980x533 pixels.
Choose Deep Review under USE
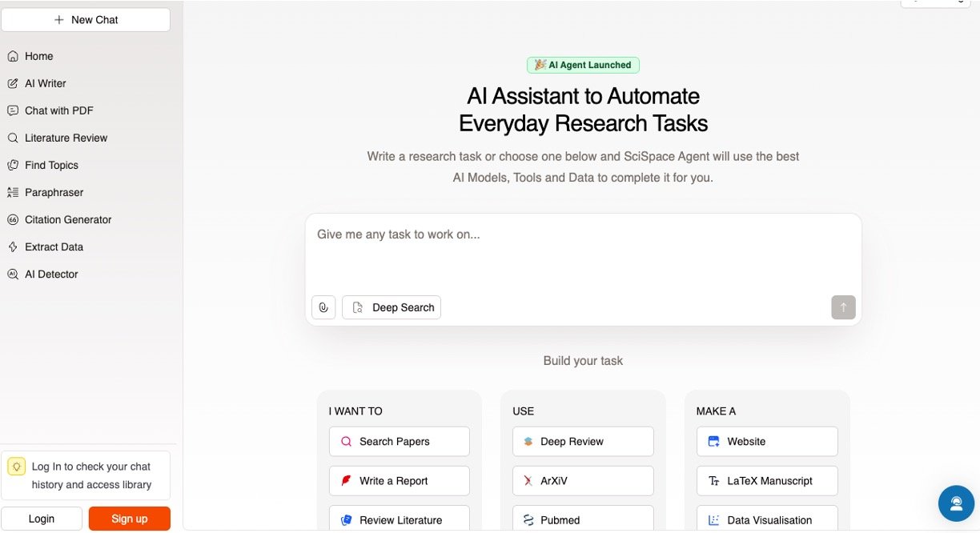tap(583, 441)
